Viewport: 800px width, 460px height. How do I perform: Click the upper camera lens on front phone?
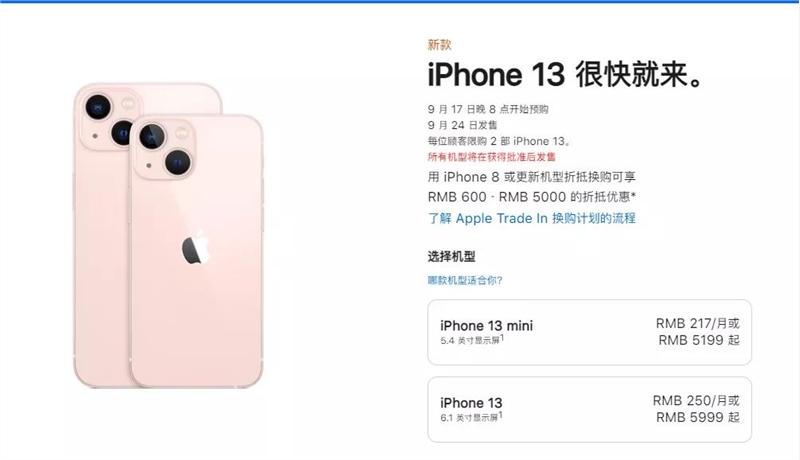tap(152, 137)
